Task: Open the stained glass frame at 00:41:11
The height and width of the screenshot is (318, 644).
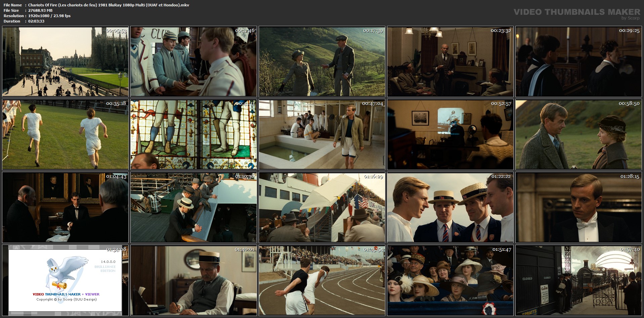Action: point(194,135)
